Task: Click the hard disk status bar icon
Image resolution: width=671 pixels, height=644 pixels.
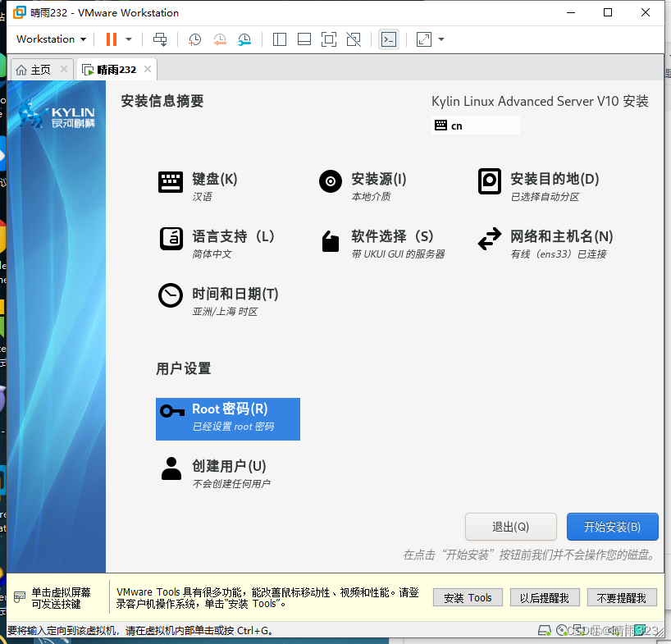Action: click(x=545, y=630)
